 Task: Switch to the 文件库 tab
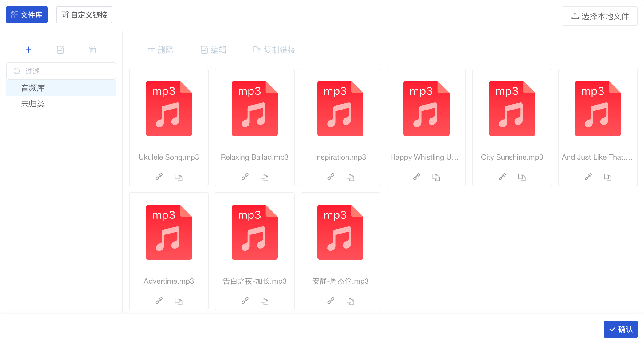27,15
